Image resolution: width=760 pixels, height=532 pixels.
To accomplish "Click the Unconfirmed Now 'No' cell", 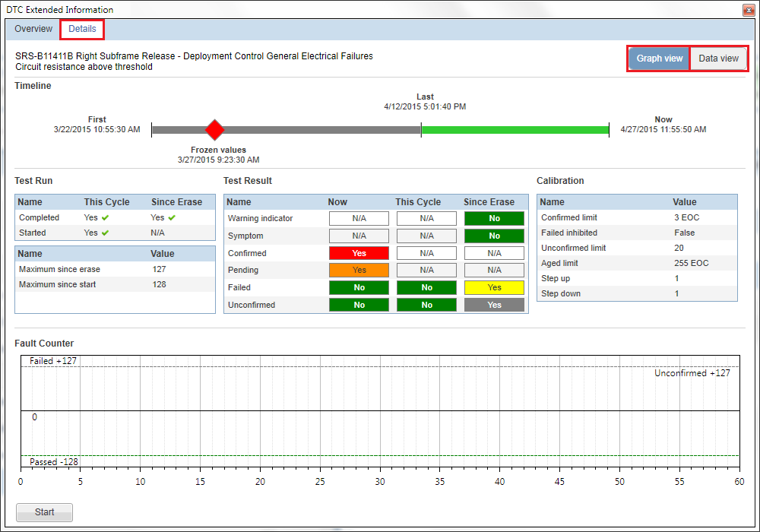I will pyautogui.click(x=359, y=305).
